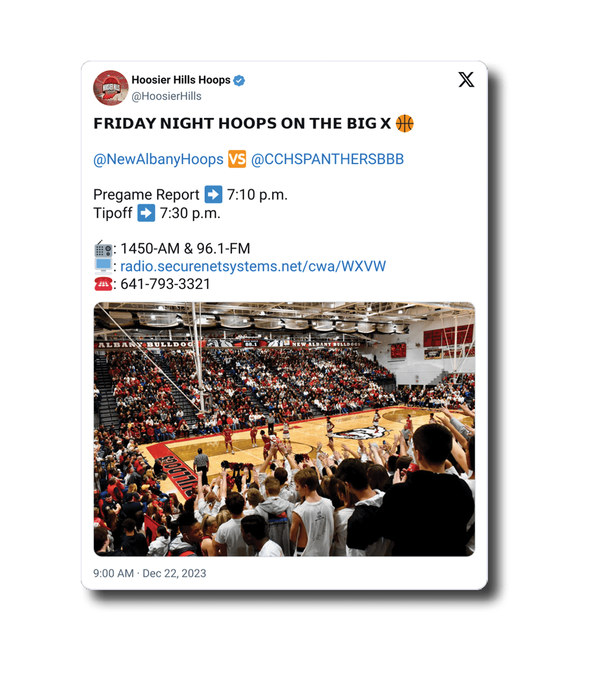Click the phone number 641-793-3321
This screenshot has height=700, width=592.
point(165,284)
